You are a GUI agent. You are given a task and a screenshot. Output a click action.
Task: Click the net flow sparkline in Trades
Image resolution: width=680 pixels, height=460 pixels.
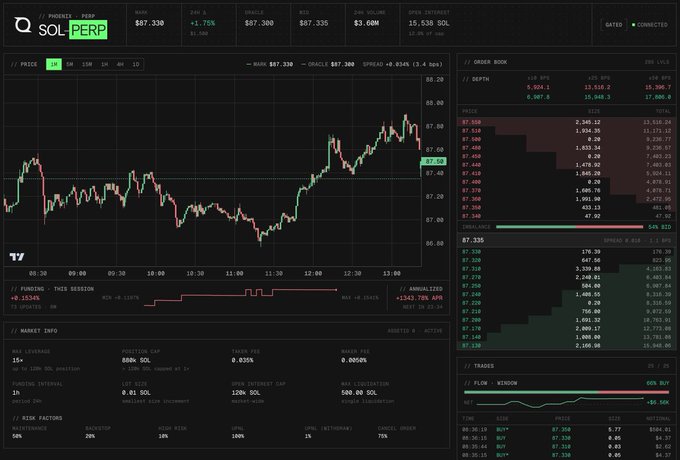[x=560, y=402]
